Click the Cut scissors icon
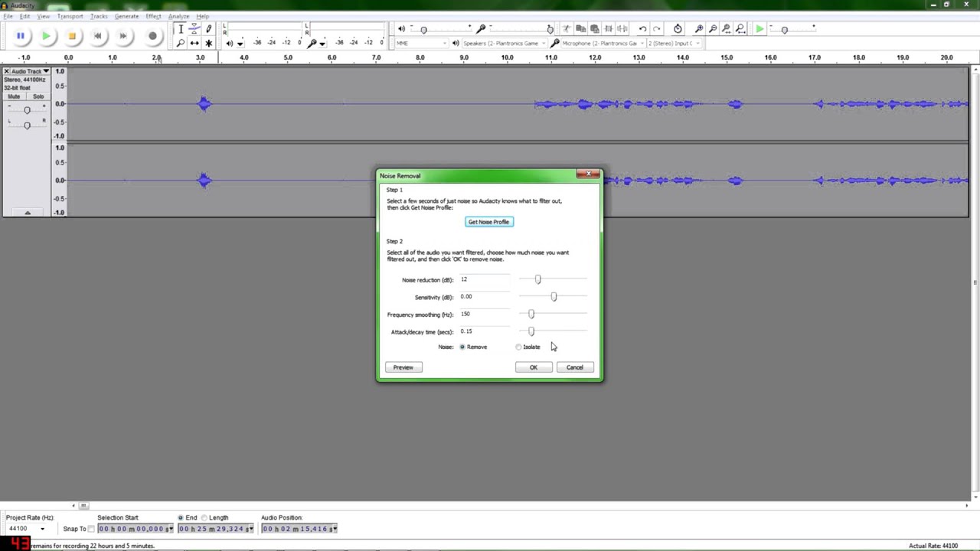Viewport: 980px width, 551px height. [567, 29]
